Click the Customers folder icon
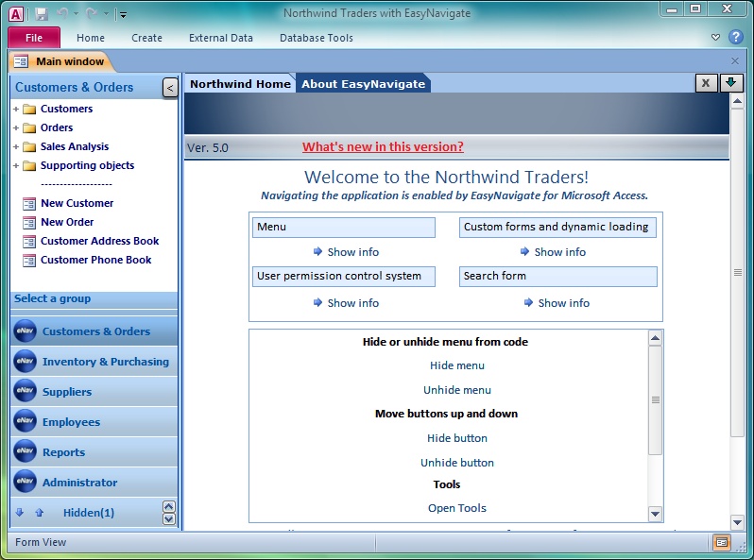 (29, 110)
